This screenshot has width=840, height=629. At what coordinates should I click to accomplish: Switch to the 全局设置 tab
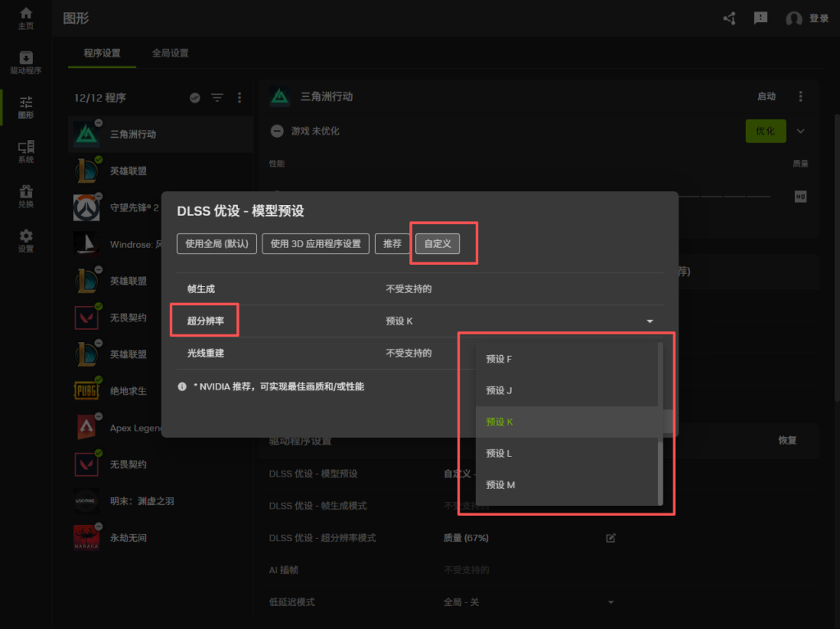pyautogui.click(x=170, y=53)
